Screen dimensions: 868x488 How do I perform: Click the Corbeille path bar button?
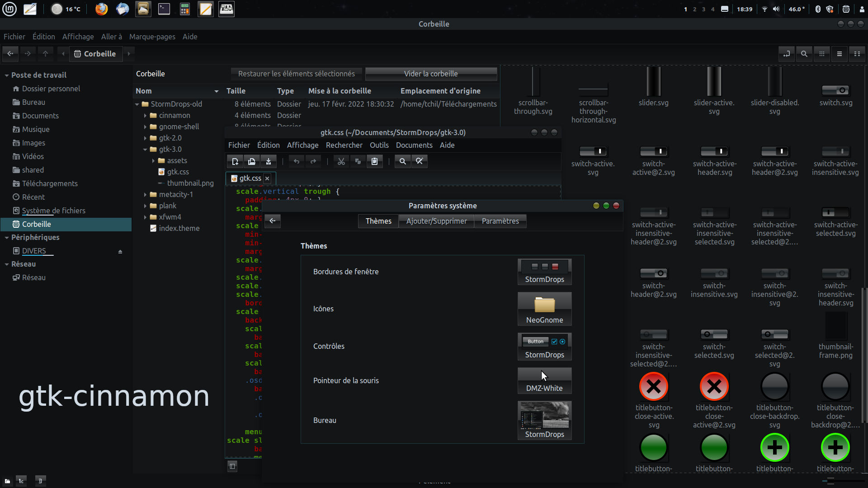[96, 54]
